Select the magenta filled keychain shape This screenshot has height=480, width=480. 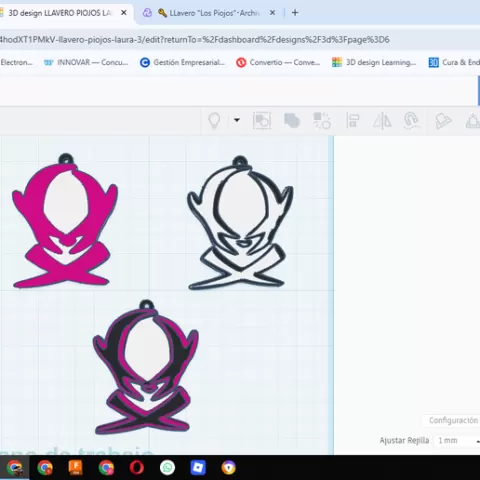(x=64, y=221)
